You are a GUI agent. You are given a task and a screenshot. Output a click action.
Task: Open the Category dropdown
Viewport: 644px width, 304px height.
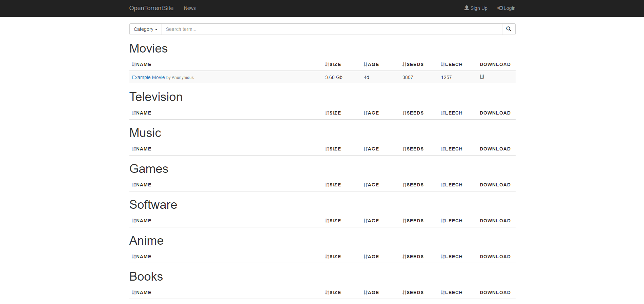(x=146, y=29)
